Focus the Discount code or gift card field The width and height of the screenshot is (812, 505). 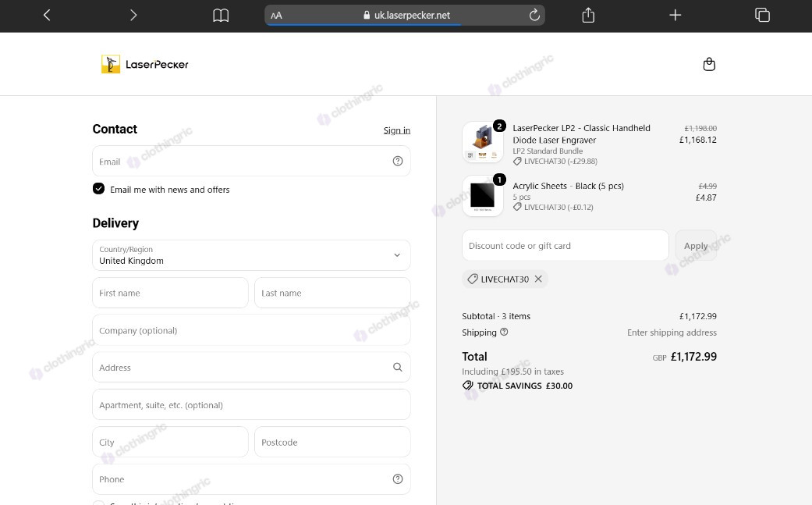pyautogui.click(x=566, y=246)
